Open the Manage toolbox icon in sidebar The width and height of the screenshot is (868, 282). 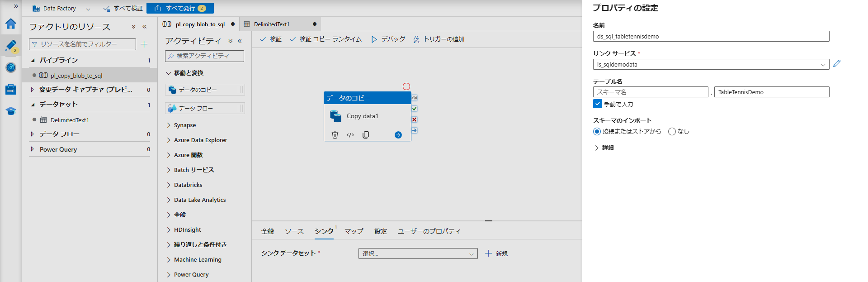click(11, 89)
